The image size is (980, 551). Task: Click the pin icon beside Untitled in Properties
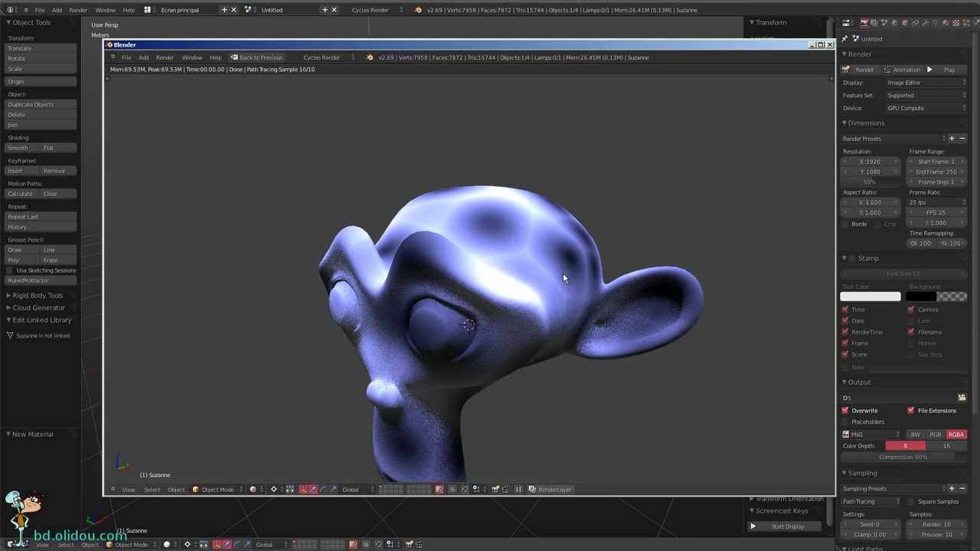(x=844, y=39)
